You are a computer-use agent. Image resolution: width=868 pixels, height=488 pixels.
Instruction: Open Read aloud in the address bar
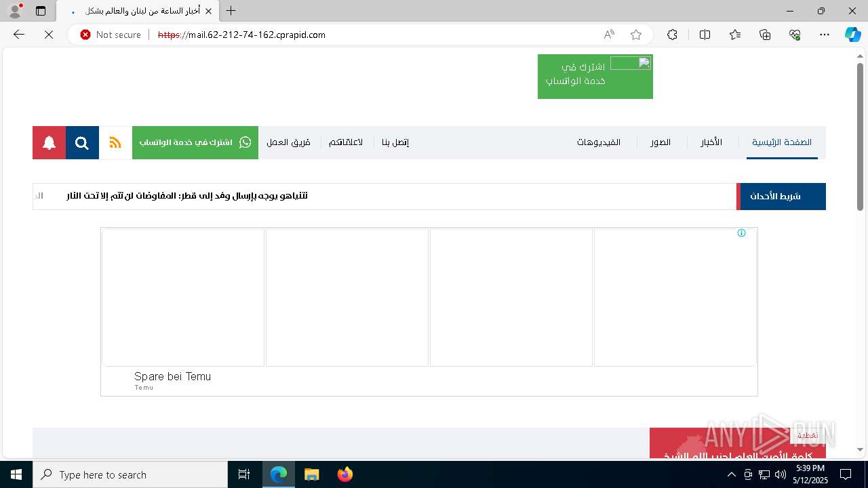pos(609,35)
